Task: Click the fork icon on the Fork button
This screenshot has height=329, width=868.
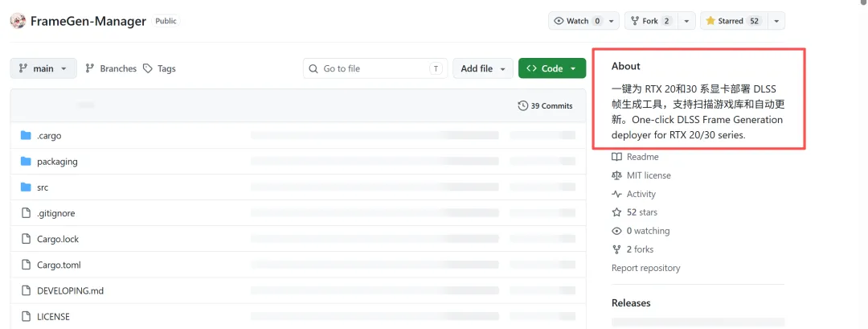Action: click(x=635, y=21)
